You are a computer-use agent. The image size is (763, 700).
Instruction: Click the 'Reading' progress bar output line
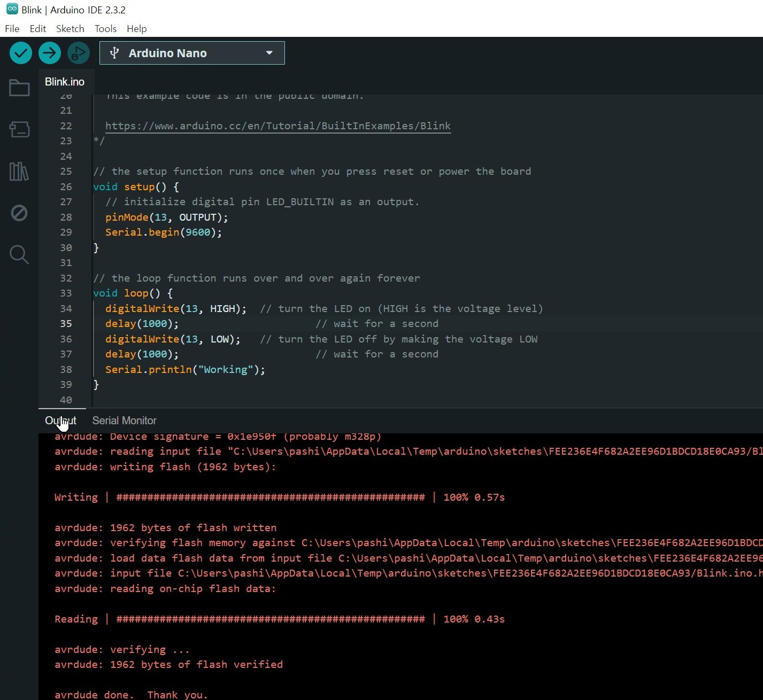(x=279, y=619)
